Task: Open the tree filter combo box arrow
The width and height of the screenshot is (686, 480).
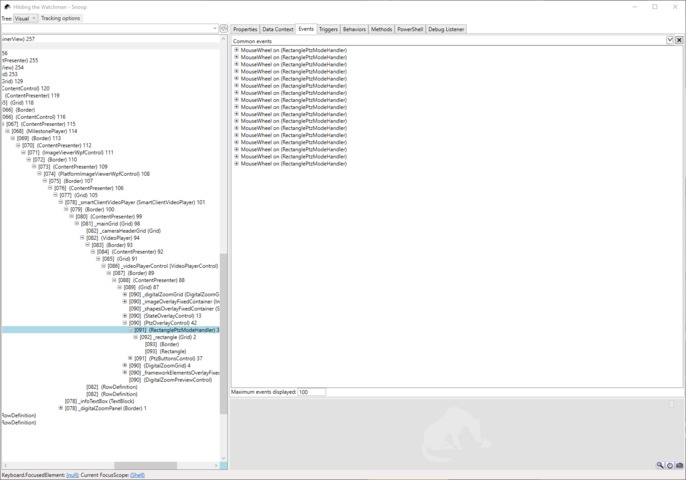Action: coord(214,29)
